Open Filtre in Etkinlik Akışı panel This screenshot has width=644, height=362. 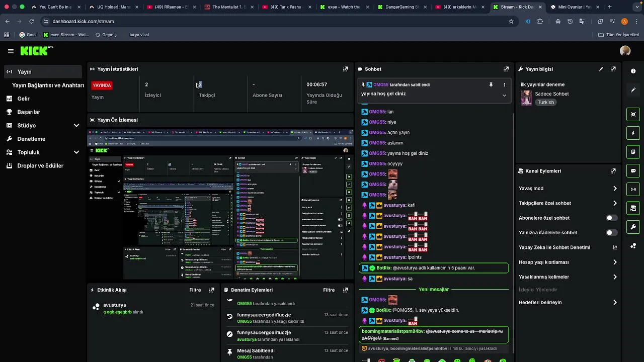(195, 290)
